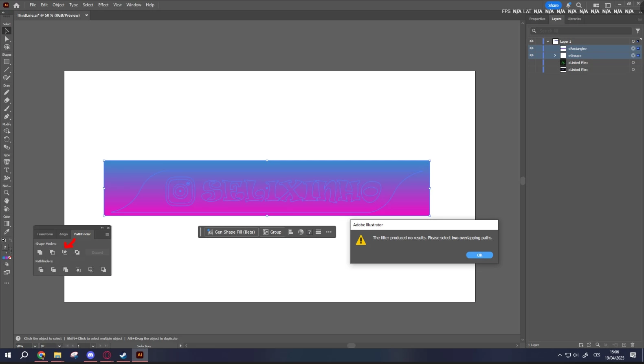Hide the <Group> object eye icon
Screen dimensions: 644x364
pyautogui.click(x=531, y=55)
